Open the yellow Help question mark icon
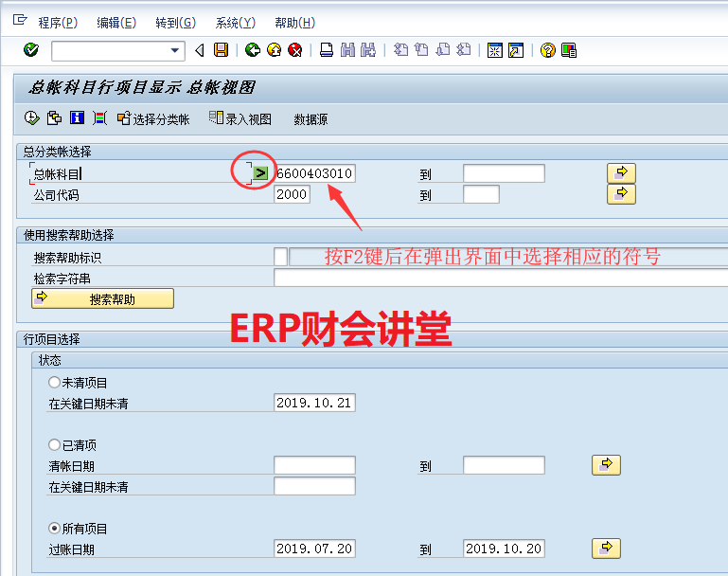 click(548, 49)
